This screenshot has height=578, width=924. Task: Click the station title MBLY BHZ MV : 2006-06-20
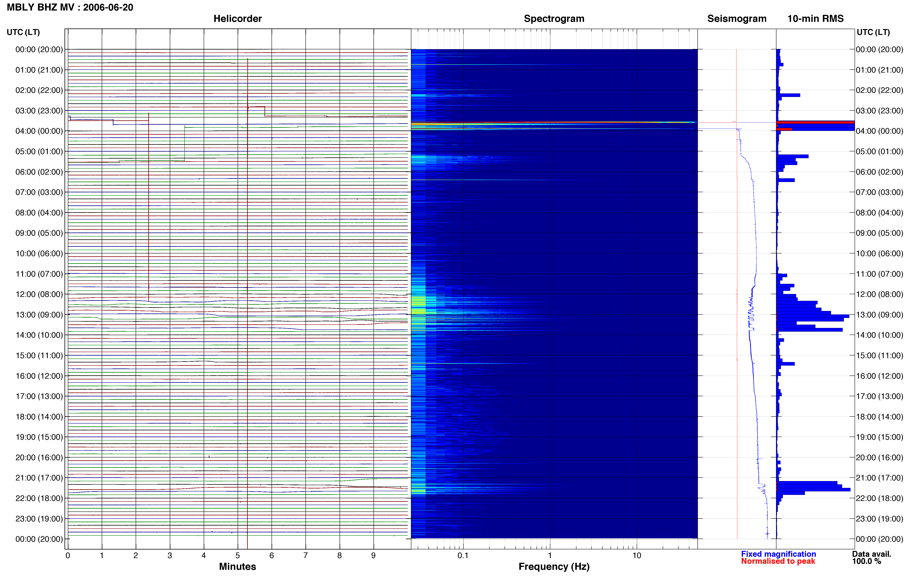70,7
